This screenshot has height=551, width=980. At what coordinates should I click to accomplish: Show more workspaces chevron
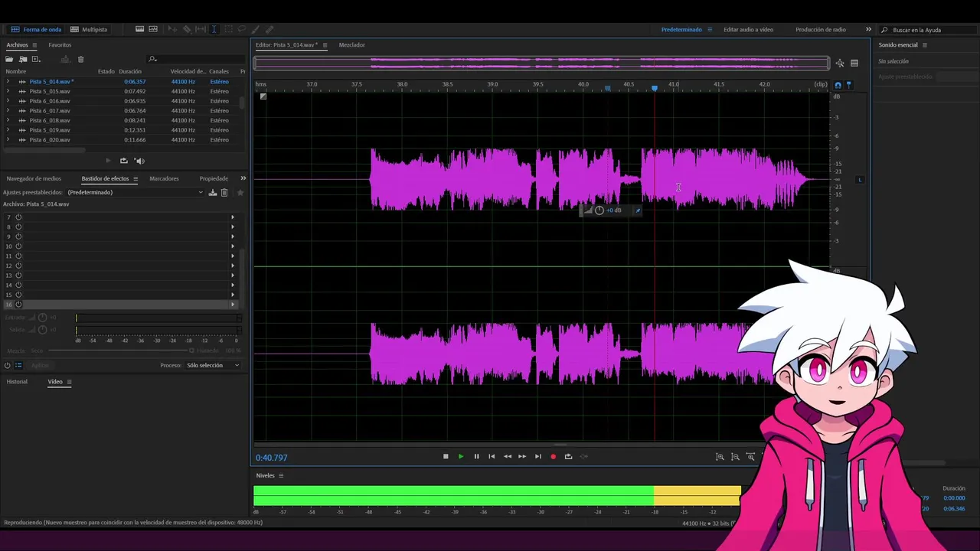pos(868,29)
